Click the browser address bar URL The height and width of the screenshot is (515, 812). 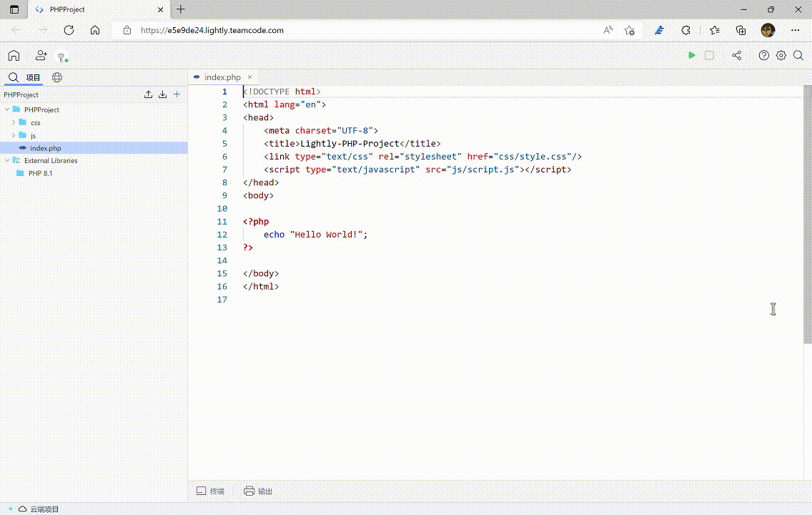pos(212,30)
